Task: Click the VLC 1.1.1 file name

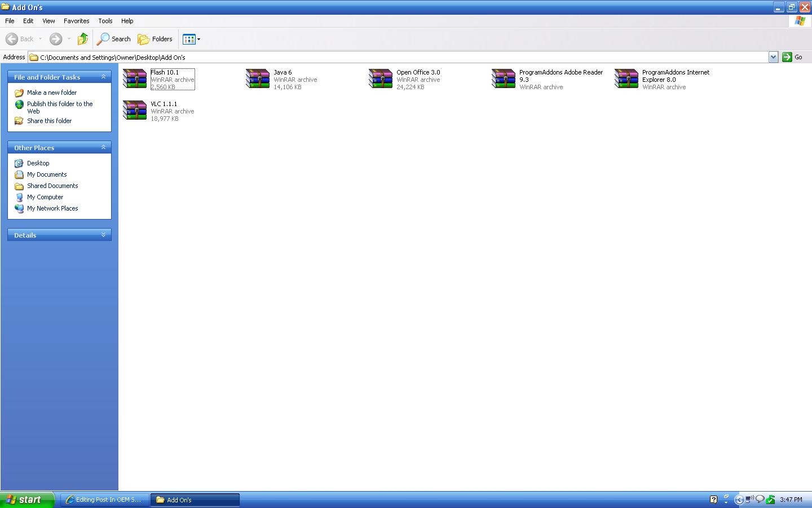Action: coord(164,104)
